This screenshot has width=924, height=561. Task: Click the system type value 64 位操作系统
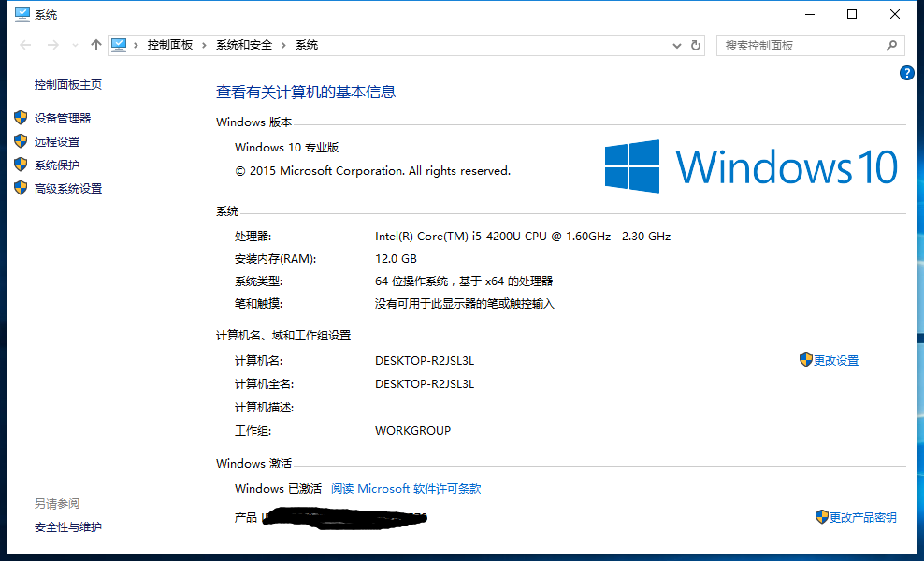(x=464, y=281)
